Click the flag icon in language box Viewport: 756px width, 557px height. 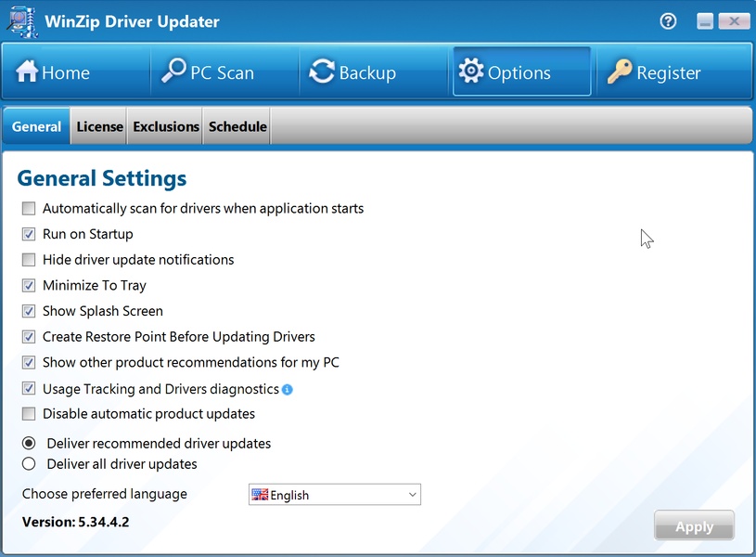[x=260, y=495]
